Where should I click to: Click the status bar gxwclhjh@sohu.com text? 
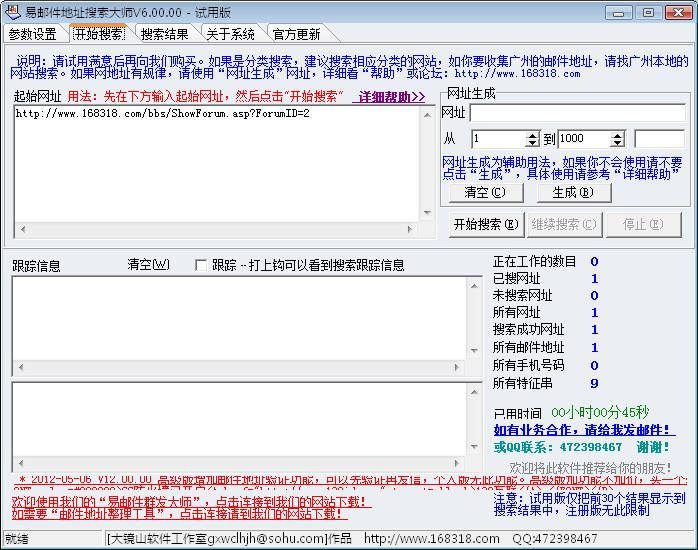(267, 538)
